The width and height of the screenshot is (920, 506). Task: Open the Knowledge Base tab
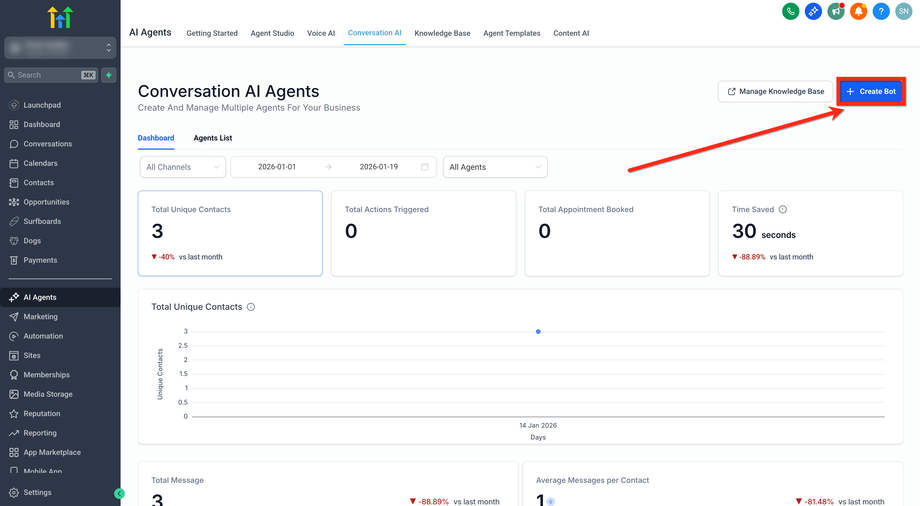(x=442, y=33)
